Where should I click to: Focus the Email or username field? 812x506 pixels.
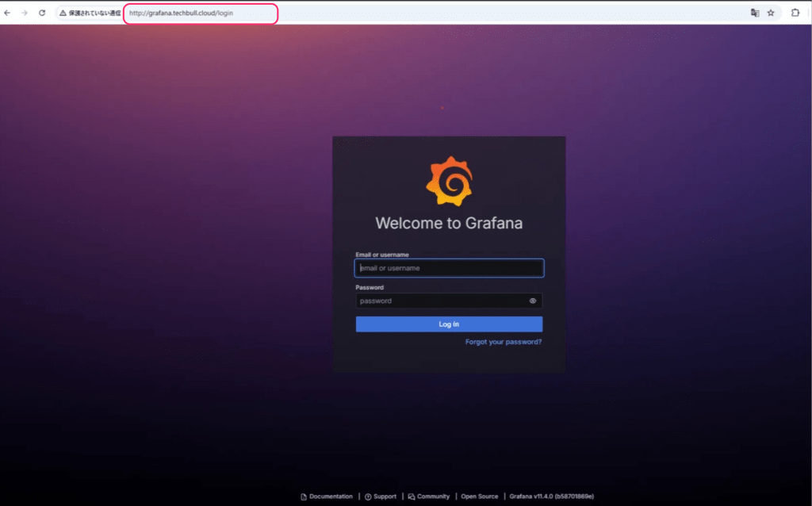[449, 268]
